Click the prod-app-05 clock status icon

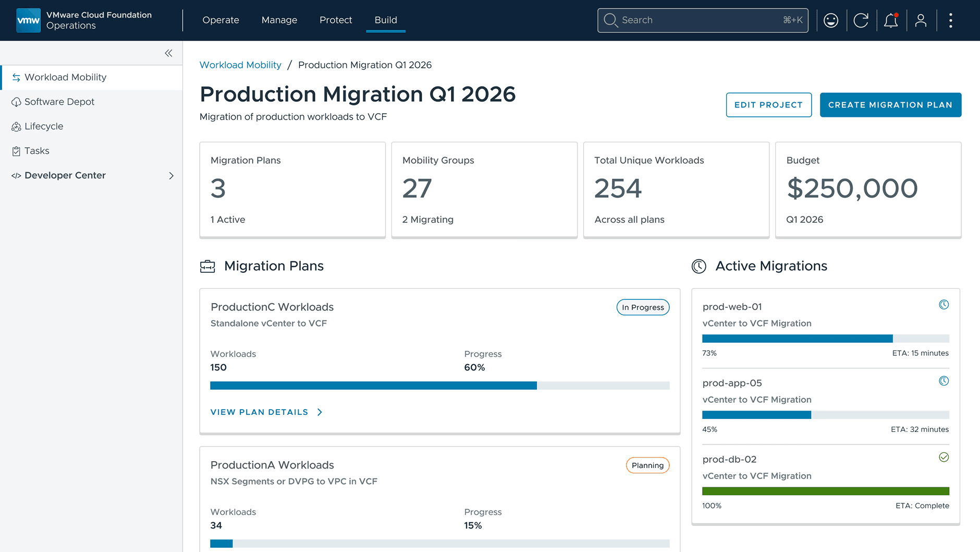point(944,381)
